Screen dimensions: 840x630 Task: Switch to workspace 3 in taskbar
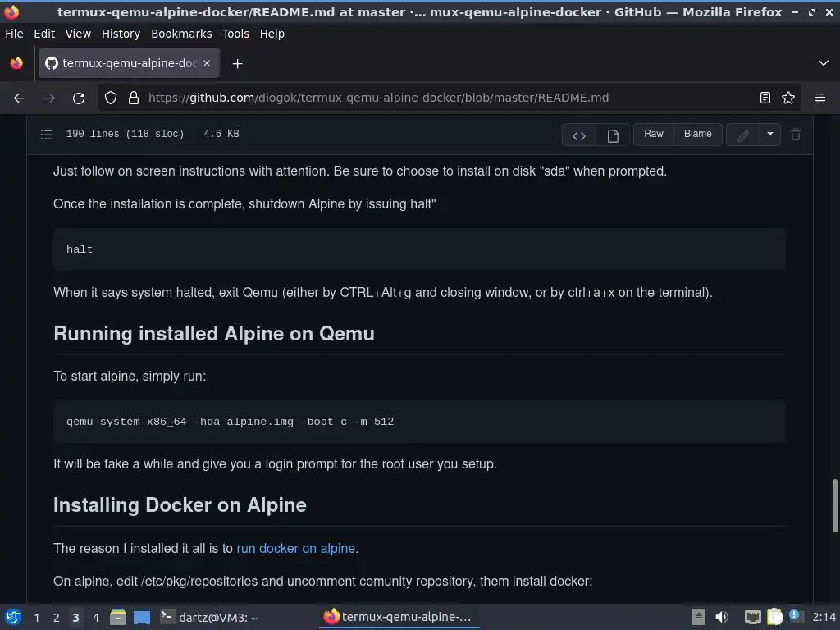[x=76, y=618]
